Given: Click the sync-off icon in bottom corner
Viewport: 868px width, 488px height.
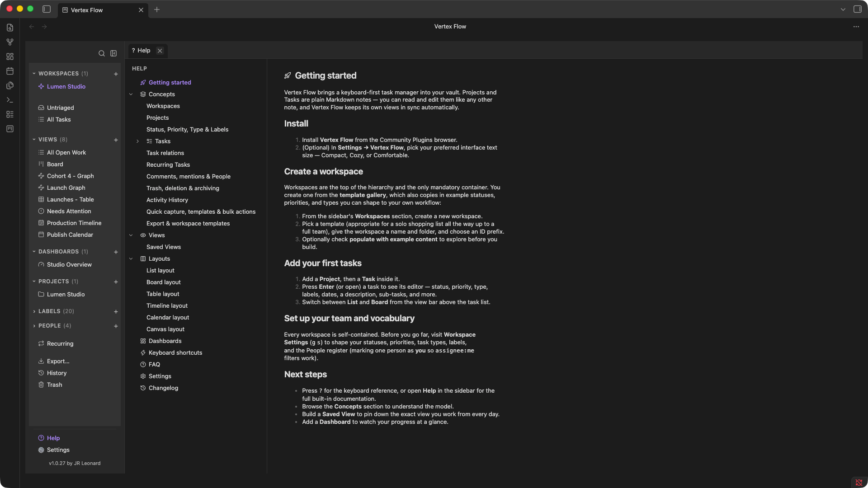Looking at the screenshot, I should 859,482.
